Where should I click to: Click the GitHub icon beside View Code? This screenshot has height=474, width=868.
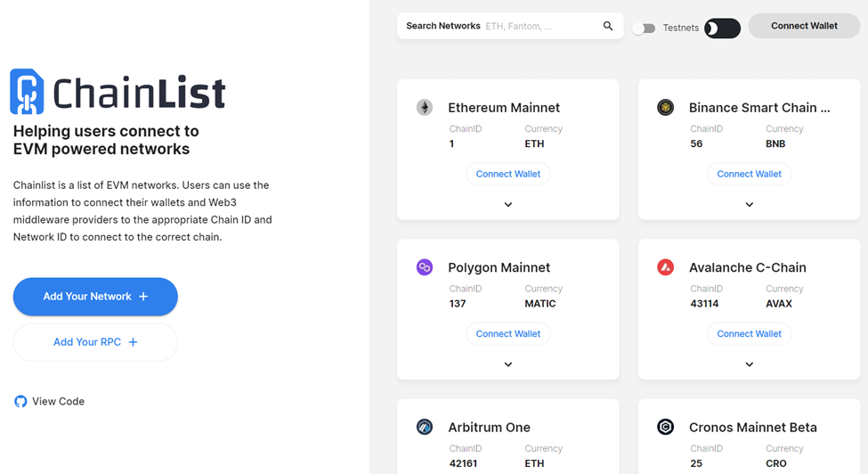pos(20,402)
